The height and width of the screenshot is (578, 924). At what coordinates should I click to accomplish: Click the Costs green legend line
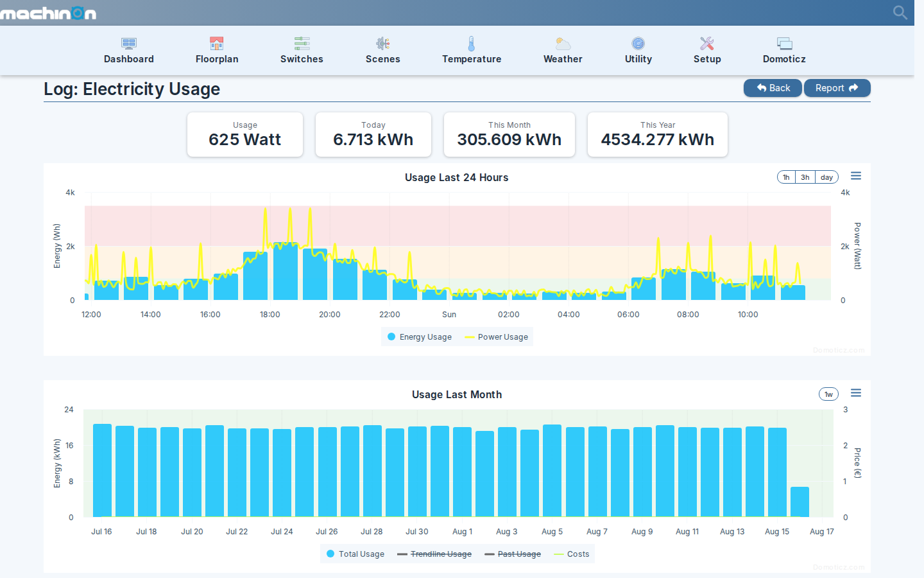pos(559,554)
